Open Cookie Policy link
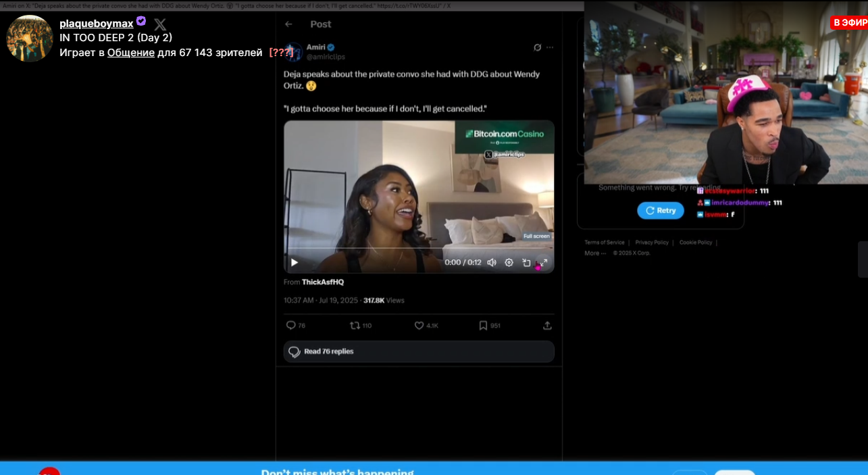 pos(696,243)
